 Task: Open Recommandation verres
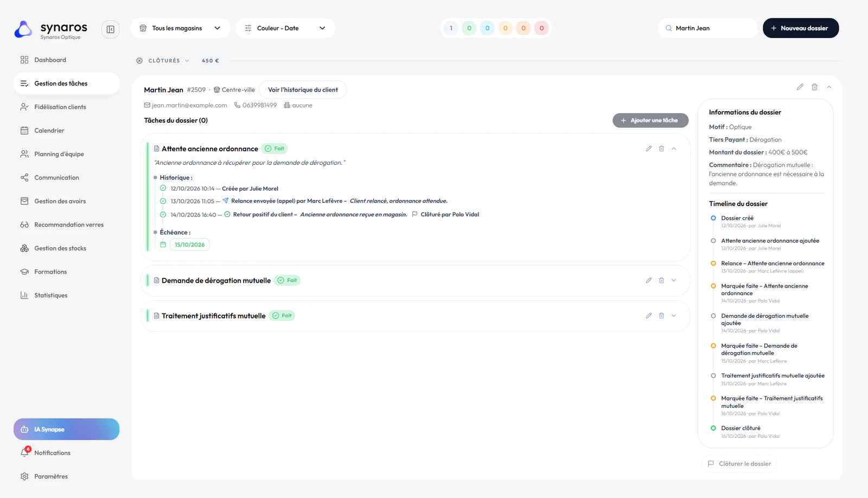click(66, 225)
